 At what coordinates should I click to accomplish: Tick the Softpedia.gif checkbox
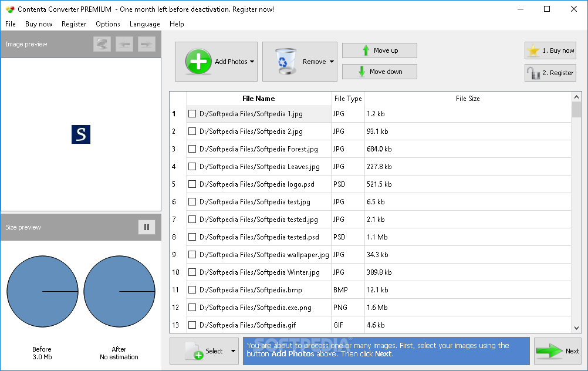pyautogui.click(x=192, y=325)
